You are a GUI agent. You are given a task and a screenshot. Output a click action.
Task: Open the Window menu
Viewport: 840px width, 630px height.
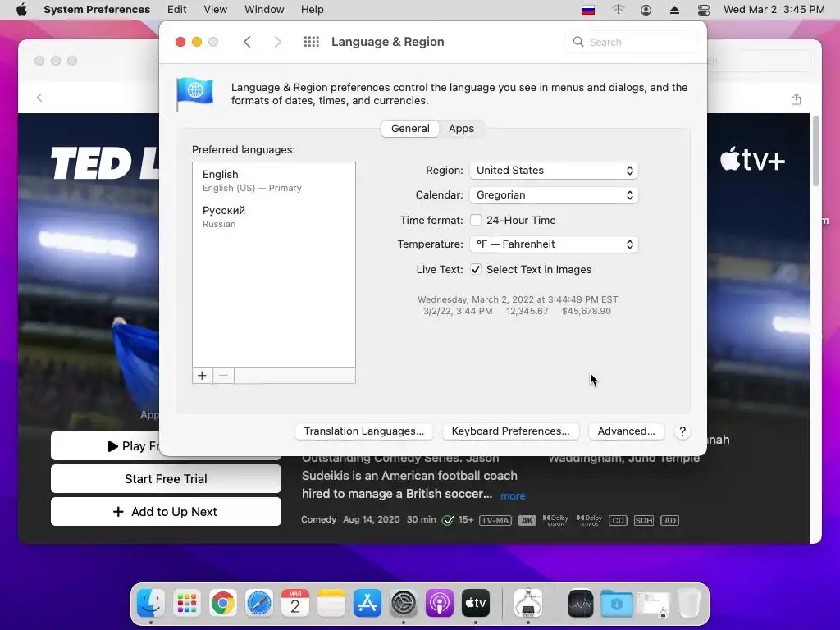pyautogui.click(x=264, y=10)
